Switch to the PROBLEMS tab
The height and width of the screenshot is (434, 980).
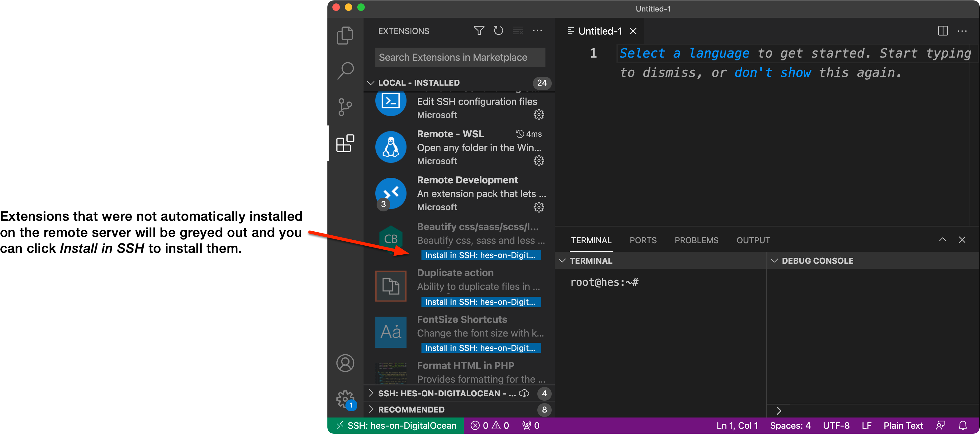point(696,240)
